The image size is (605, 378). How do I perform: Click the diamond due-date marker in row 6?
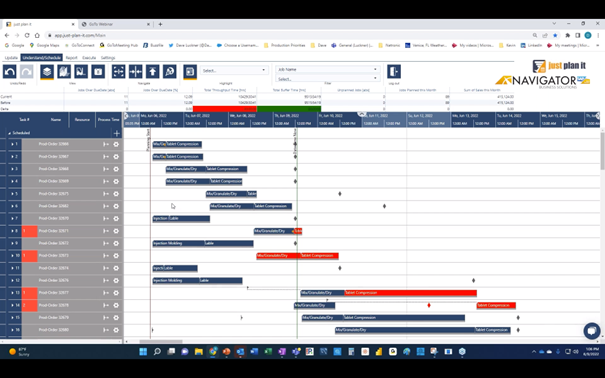pos(384,206)
